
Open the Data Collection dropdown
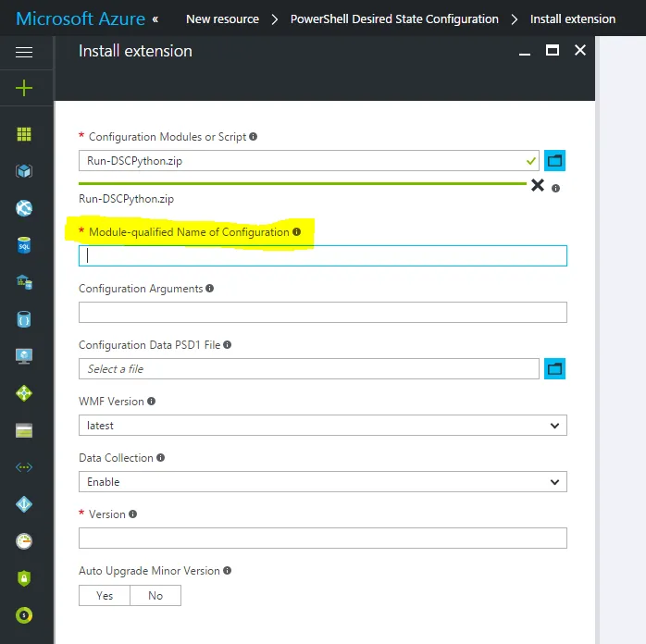point(323,482)
